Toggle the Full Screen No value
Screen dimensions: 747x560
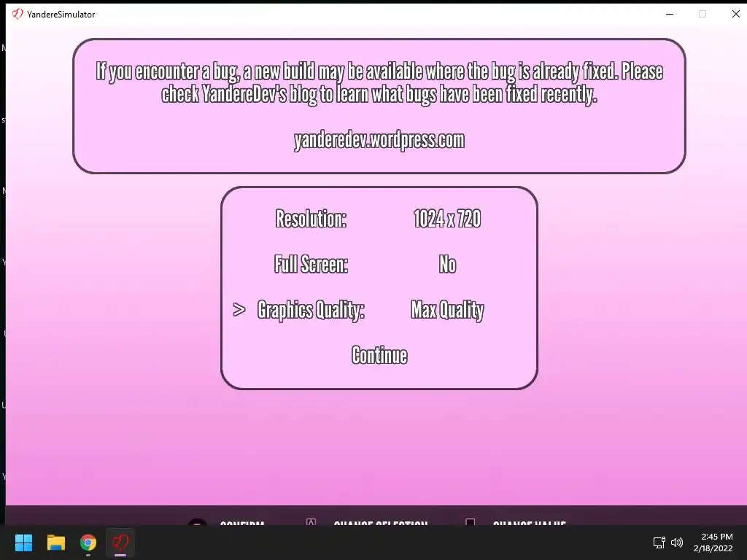(x=447, y=264)
